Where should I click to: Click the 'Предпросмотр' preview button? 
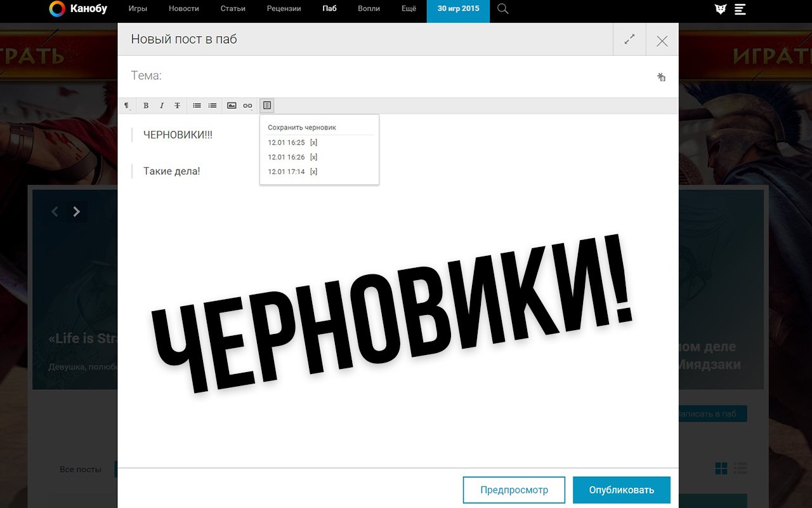[x=514, y=490]
